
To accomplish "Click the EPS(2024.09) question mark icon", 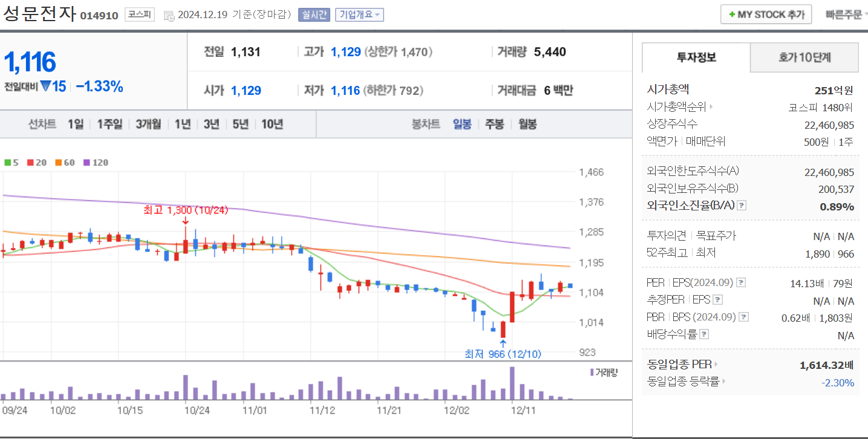I will coord(740,282).
